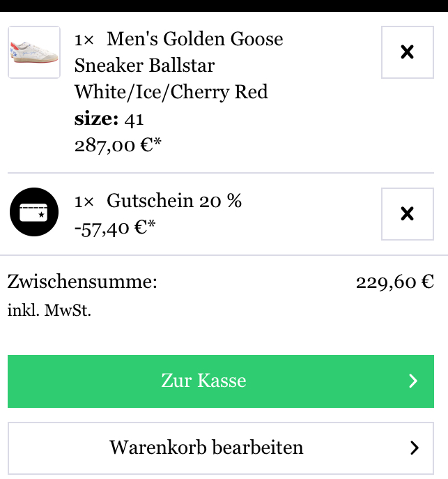Click the White/Ice/Cherry Red color text
Viewport: 448px width, 479px height.
(171, 92)
